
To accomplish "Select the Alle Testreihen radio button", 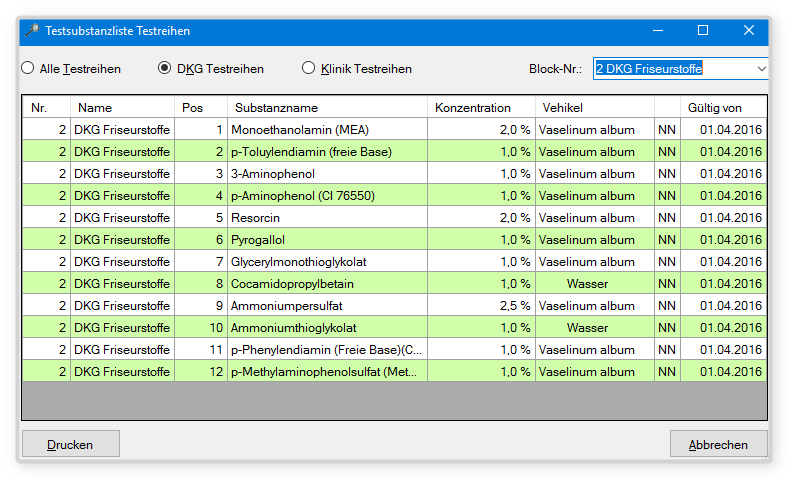I will (28, 69).
